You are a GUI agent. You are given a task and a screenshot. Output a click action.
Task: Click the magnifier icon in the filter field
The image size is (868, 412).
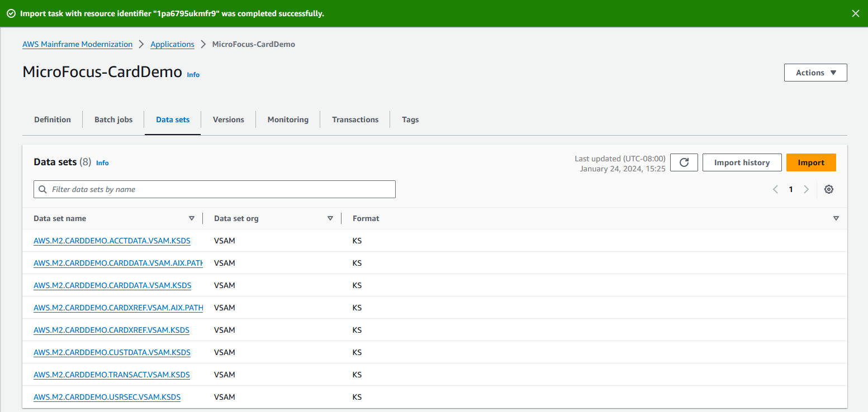(42, 189)
